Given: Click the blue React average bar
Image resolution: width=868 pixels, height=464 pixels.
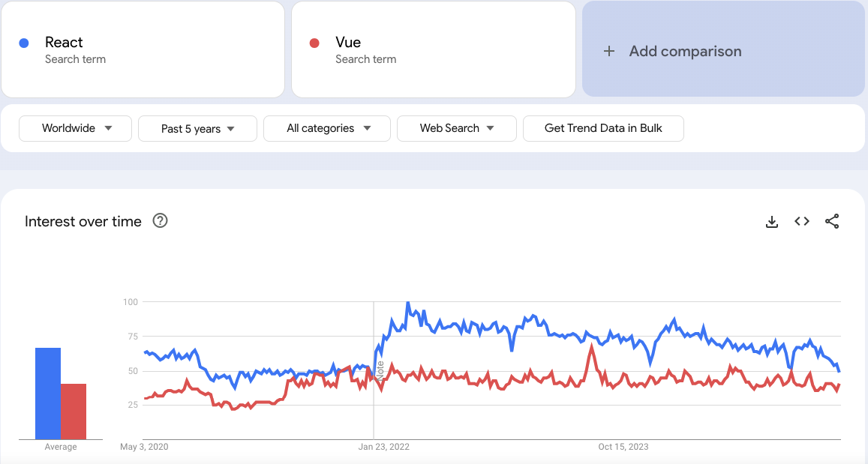Looking at the screenshot, I should (48, 394).
